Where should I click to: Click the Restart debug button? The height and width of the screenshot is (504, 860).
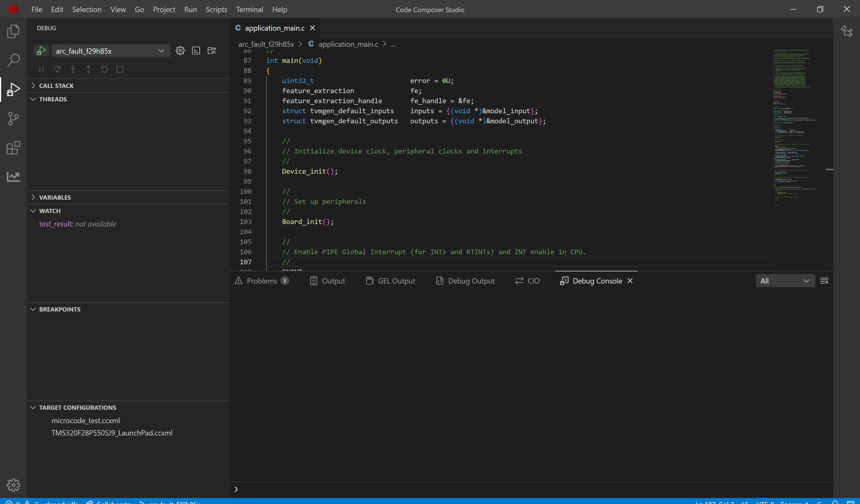click(x=104, y=69)
